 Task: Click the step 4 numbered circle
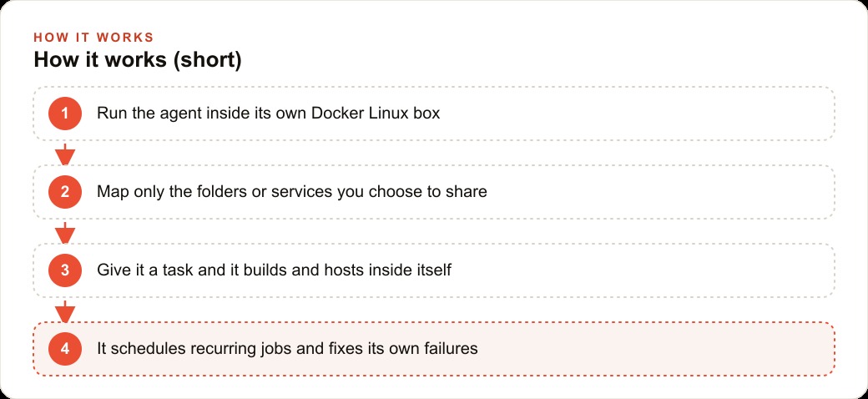(65, 349)
